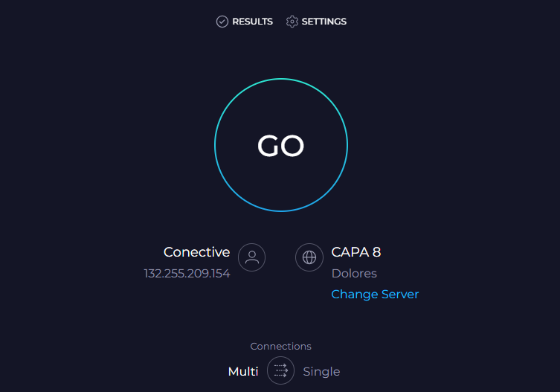The image size is (560, 392).
Task: Select Multi connections mode
Action: pyautogui.click(x=243, y=371)
